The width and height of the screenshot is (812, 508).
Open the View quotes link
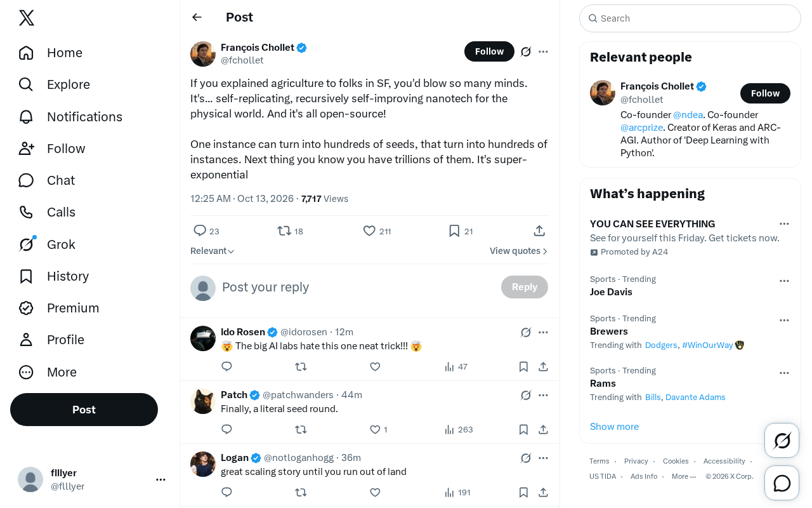tap(519, 251)
